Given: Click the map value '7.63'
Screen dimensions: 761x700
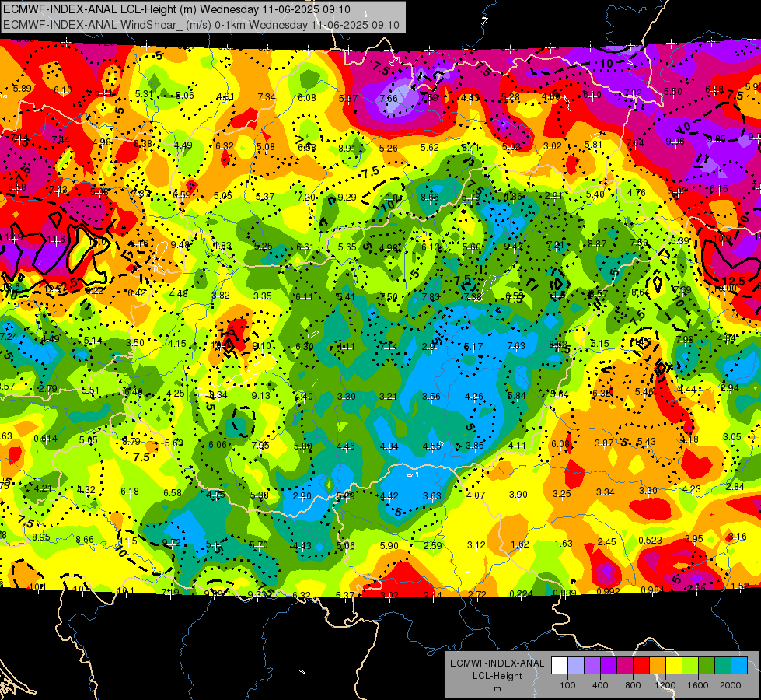Looking at the screenshot, I should click(x=516, y=346).
